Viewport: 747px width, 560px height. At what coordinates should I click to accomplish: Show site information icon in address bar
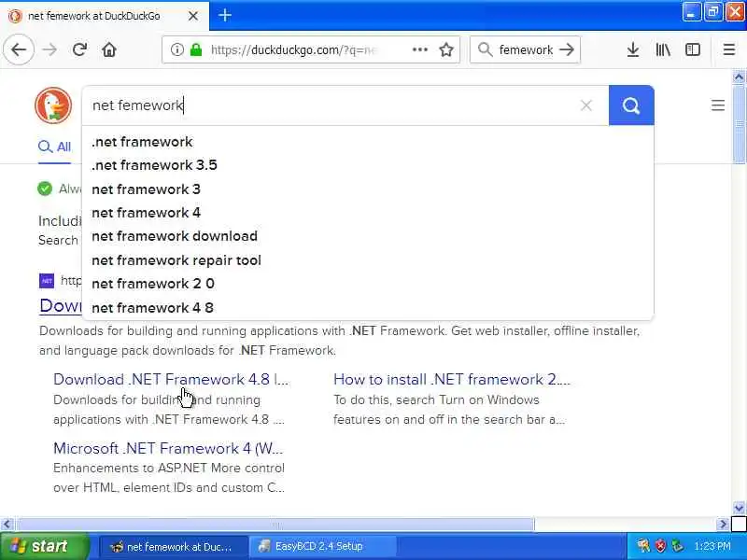coord(176,49)
